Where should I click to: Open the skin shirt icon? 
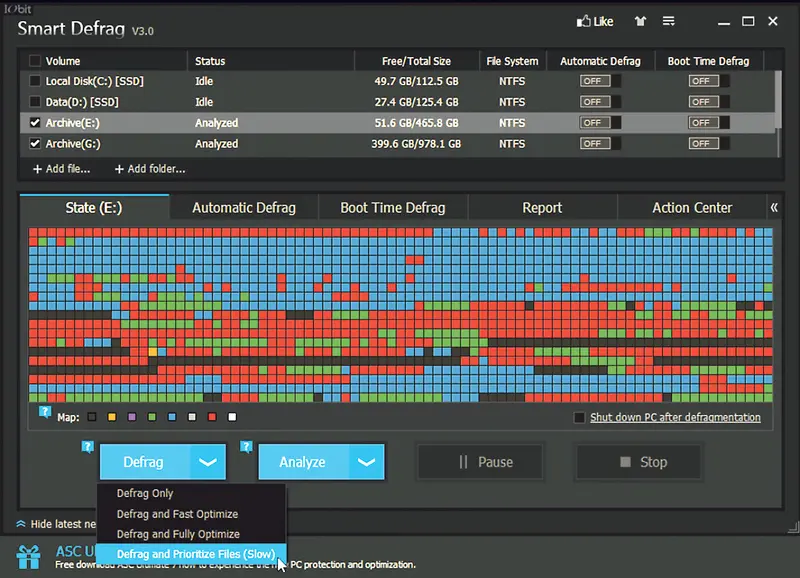pyautogui.click(x=640, y=21)
